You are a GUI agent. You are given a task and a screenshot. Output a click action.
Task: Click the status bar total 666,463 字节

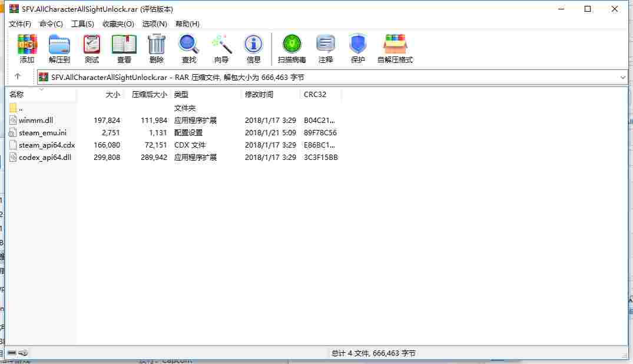coord(394,353)
